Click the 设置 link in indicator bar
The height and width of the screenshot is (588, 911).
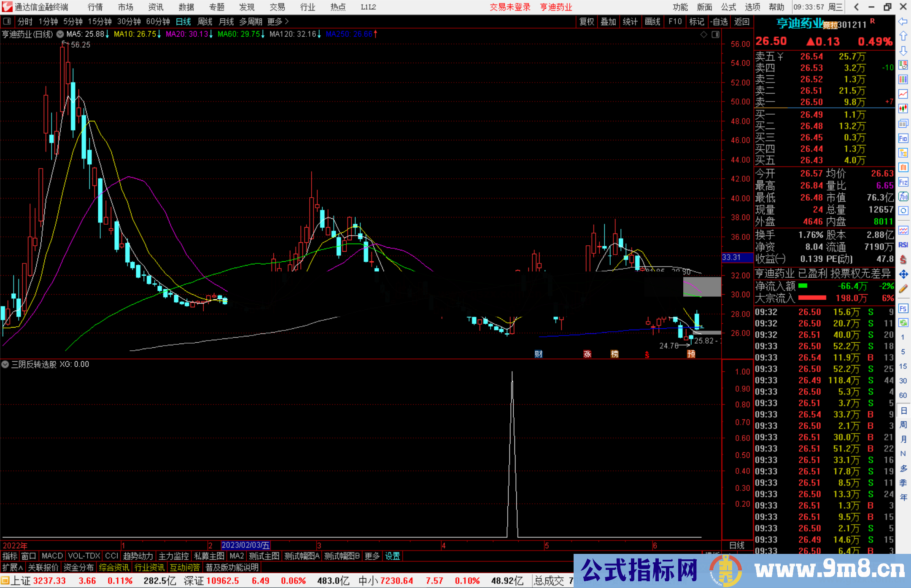[x=392, y=556]
